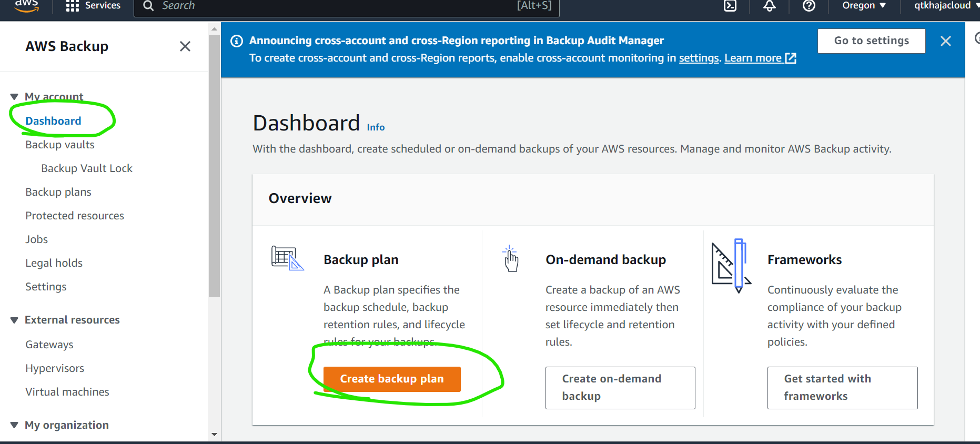Open Hypervisors page

[55, 368]
